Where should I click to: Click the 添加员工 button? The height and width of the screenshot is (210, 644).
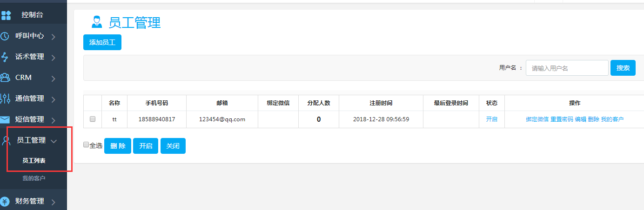(x=102, y=42)
